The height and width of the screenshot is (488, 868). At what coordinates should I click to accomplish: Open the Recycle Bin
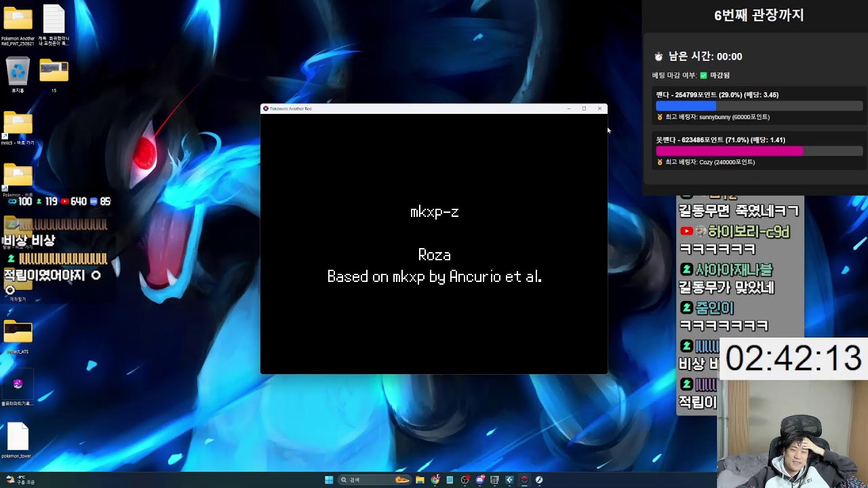pyautogui.click(x=18, y=75)
